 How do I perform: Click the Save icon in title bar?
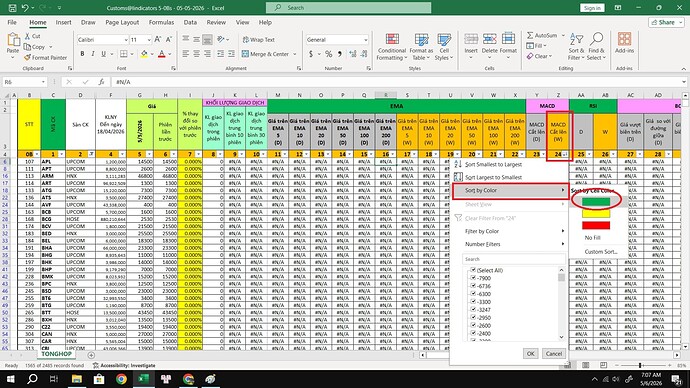pos(12,7)
